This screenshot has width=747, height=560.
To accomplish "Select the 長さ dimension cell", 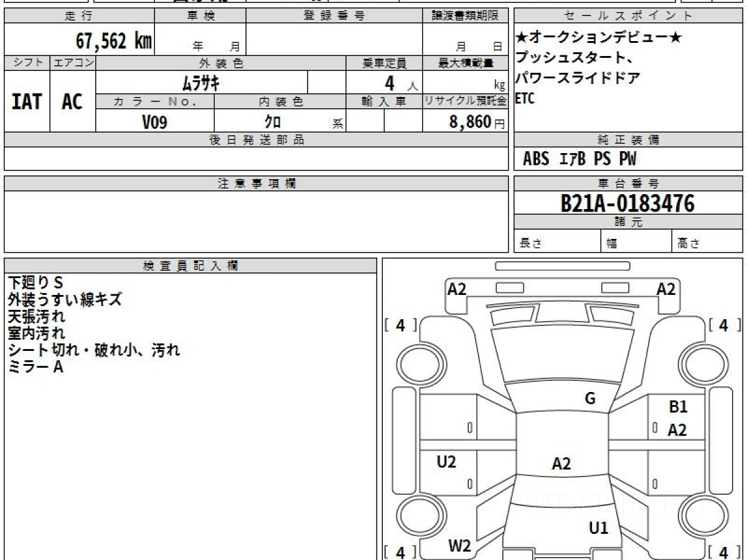I will pyautogui.click(x=557, y=242).
